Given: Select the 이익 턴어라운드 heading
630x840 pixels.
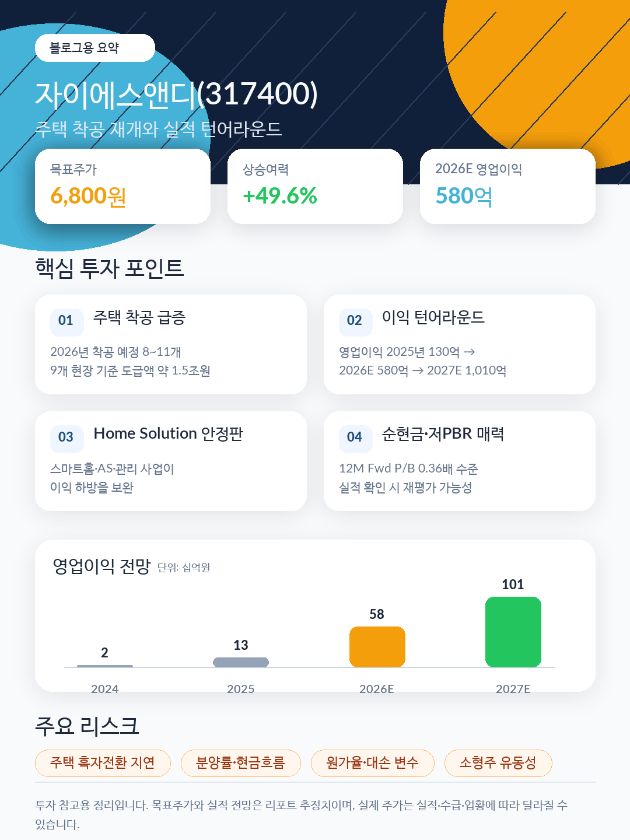Looking at the screenshot, I should click(433, 317).
